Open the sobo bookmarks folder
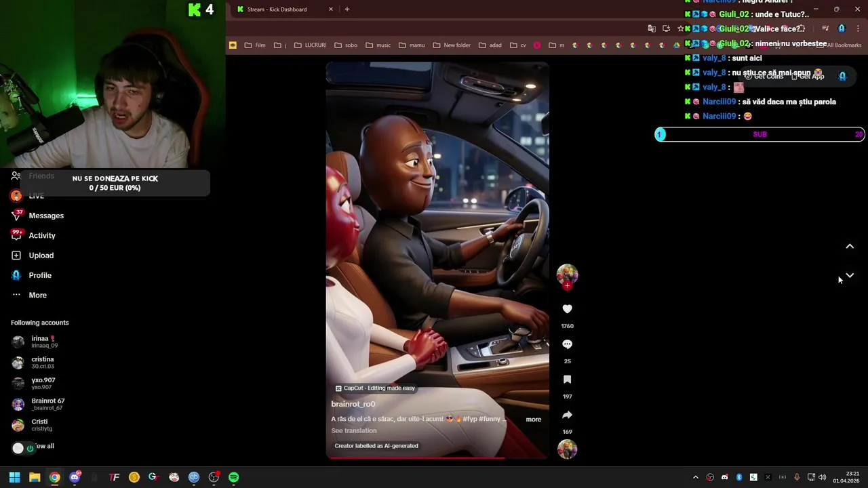Screen dimensions: 868x488 click(x=346, y=45)
